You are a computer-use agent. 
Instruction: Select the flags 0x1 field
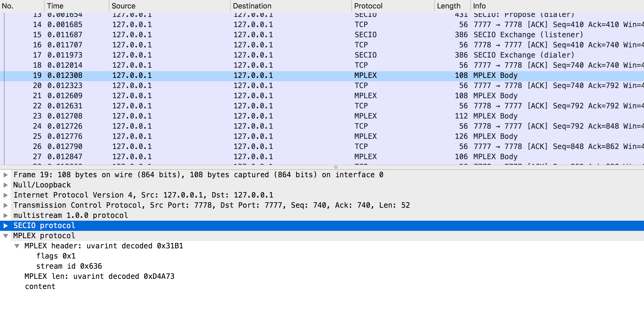click(x=56, y=256)
